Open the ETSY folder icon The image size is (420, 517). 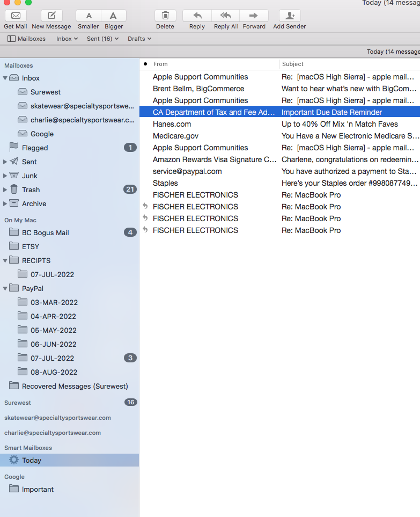(x=14, y=246)
